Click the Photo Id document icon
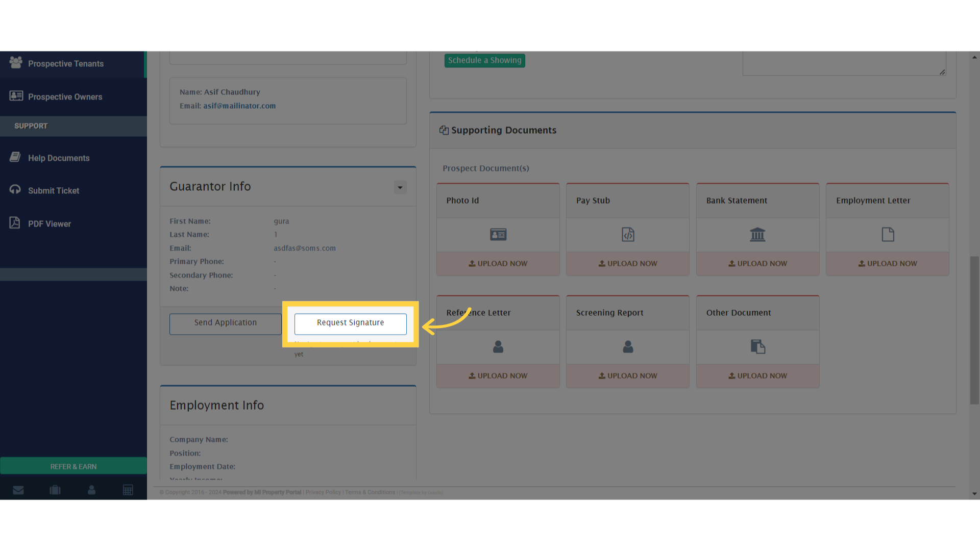The width and height of the screenshot is (980, 551). point(498,235)
